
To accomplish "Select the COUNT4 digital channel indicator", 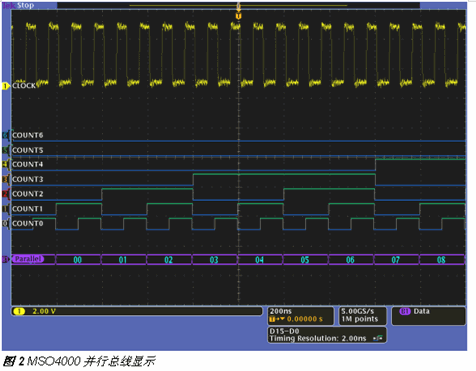I will pos(5,164).
